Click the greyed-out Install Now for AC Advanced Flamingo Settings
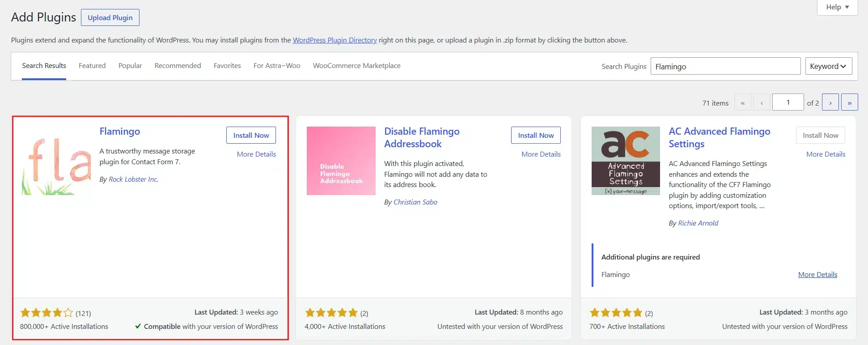Image resolution: width=868 pixels, height=345 pixels. (821, 135)
